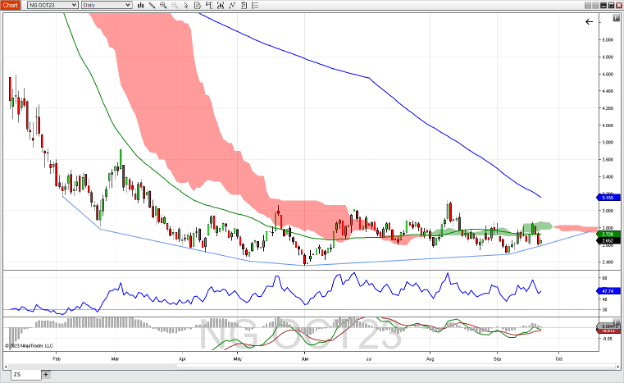624x384 pixels.
Task: Click the return-to-latest-bar arrow
Action: tap(589, 22)
